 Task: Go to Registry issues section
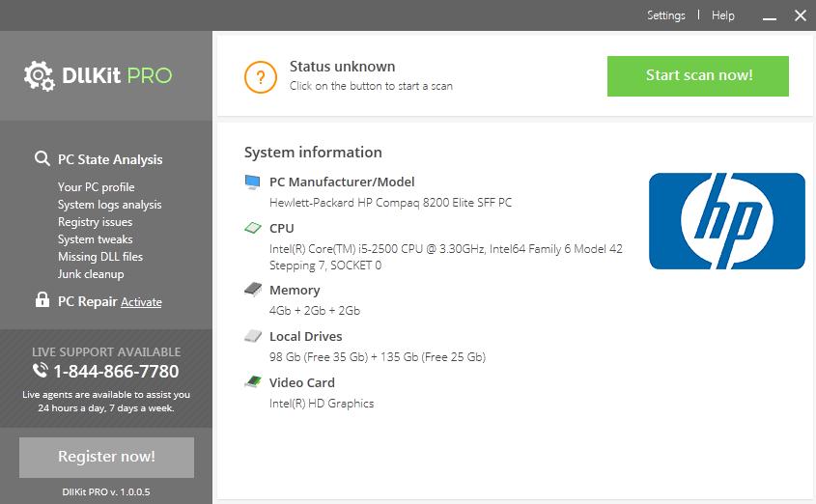pos(95,222)
